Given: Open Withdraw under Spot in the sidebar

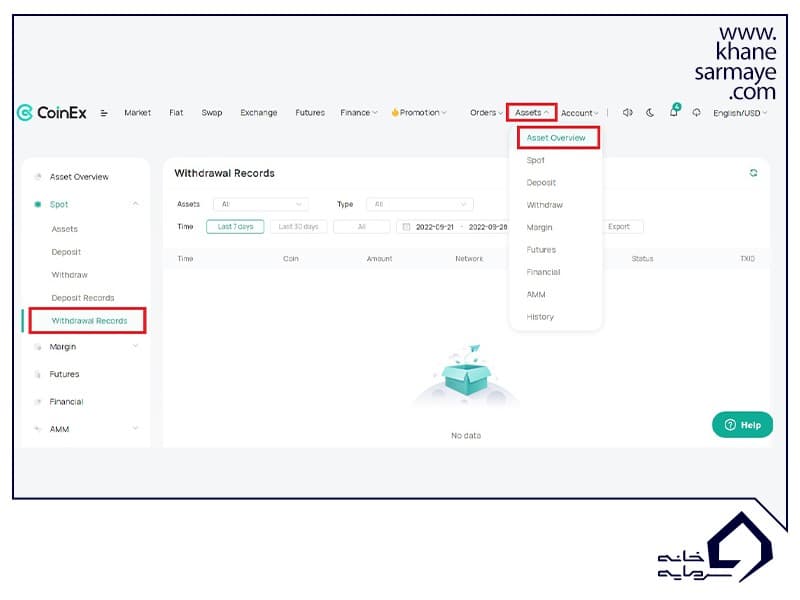Looking at the screenshot, I should click(69, 275).
